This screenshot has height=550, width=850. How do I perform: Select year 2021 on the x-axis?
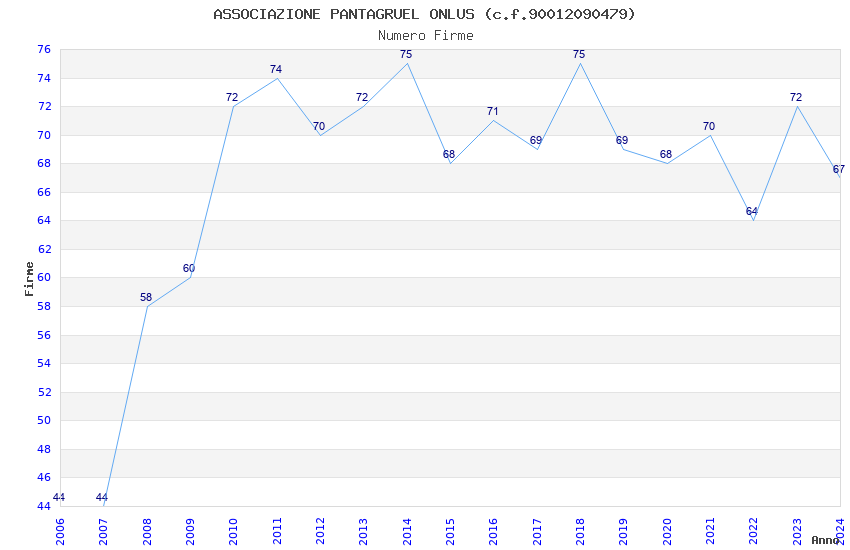(x=710, y=531)
